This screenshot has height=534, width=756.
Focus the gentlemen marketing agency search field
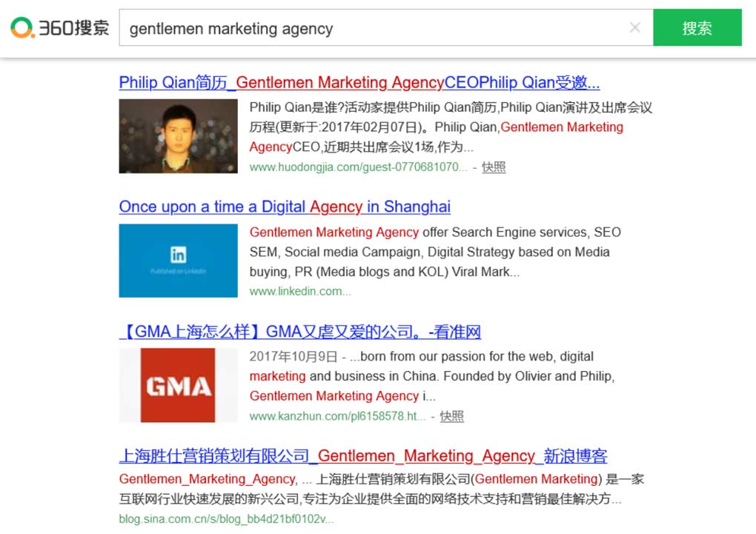tap(385, 27)
